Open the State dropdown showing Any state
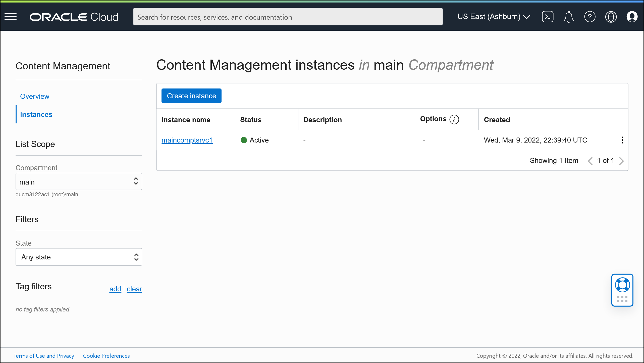644x363 pixels. click(x=79, y=257)
